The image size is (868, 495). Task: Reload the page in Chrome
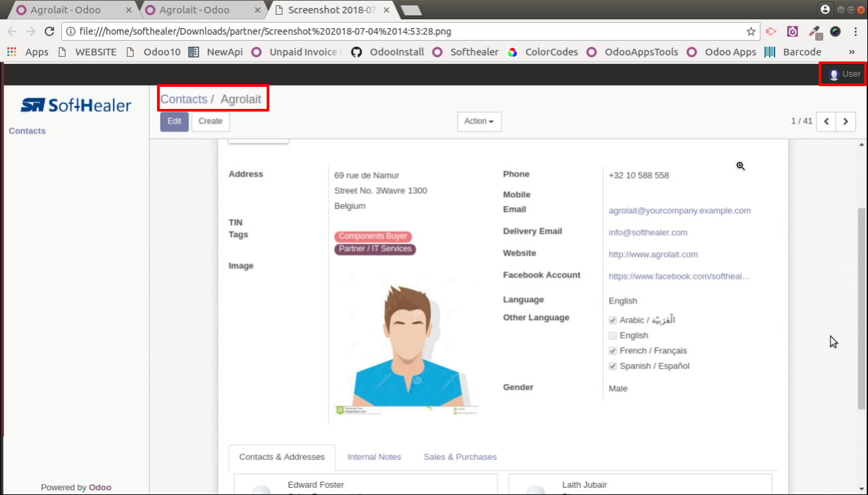tap(49, 31)
